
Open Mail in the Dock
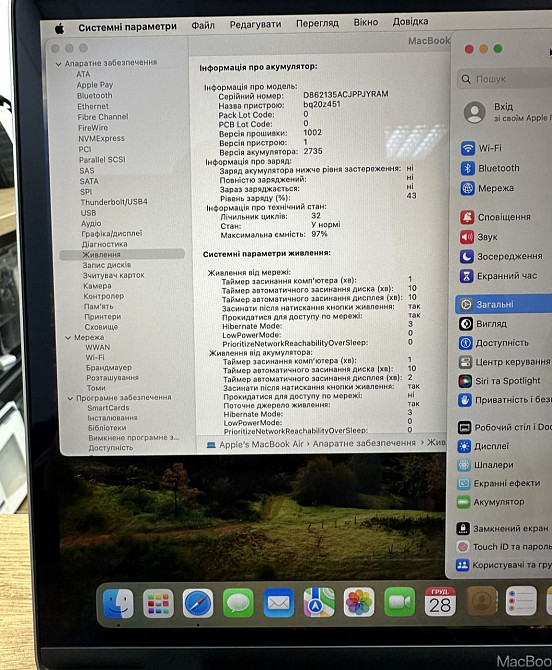(x=279, y=602)
